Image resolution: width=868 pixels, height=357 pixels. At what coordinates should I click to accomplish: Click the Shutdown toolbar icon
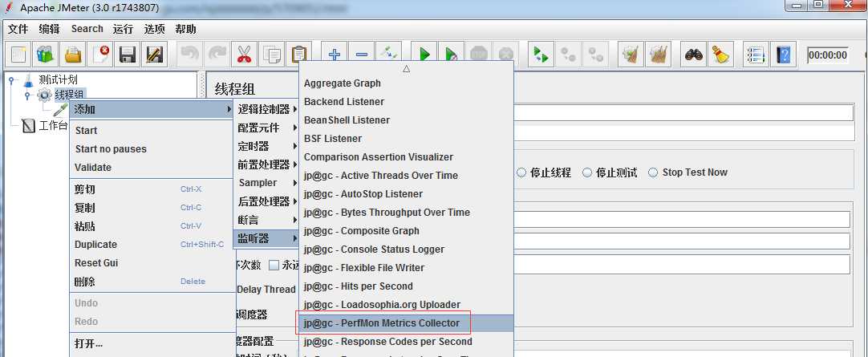tap(505, 55)
